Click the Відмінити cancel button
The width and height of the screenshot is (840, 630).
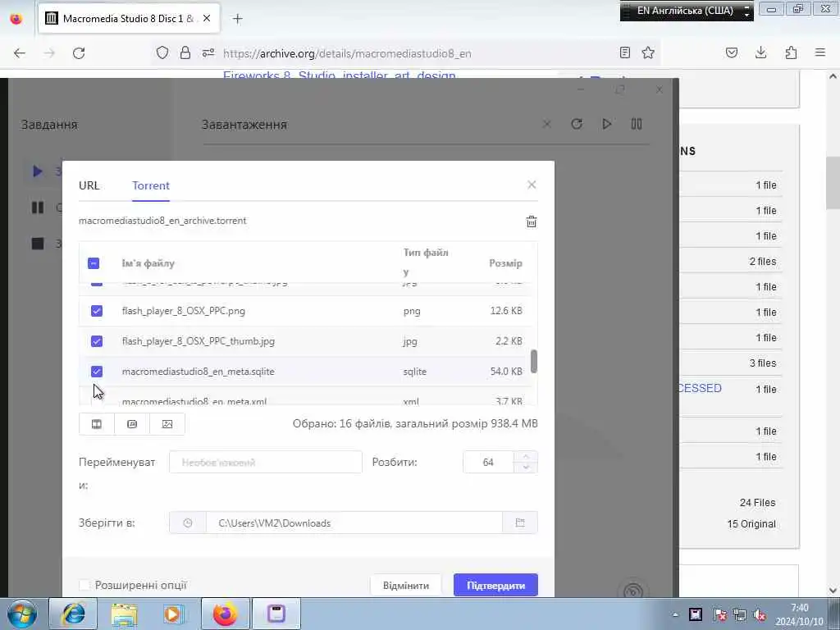click(x=405, y=585)
